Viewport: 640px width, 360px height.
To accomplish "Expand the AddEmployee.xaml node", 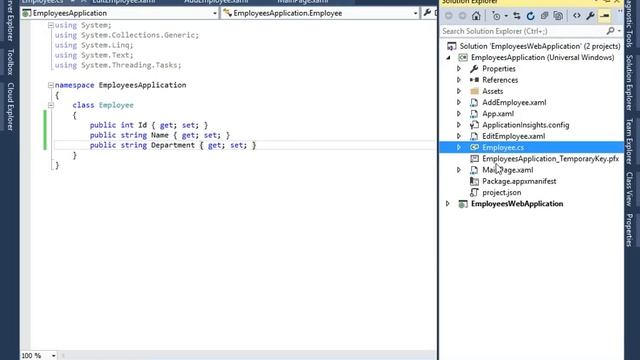I will pos(459,102).
